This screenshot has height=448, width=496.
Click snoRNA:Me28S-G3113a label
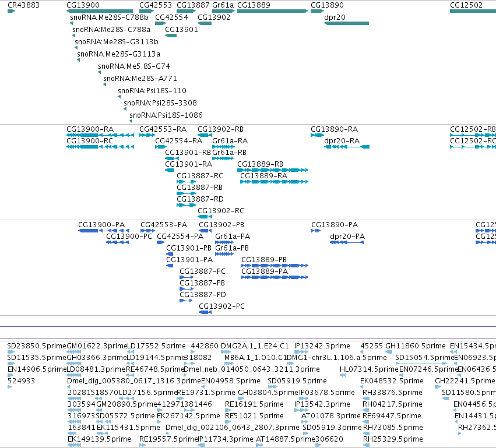119,54
